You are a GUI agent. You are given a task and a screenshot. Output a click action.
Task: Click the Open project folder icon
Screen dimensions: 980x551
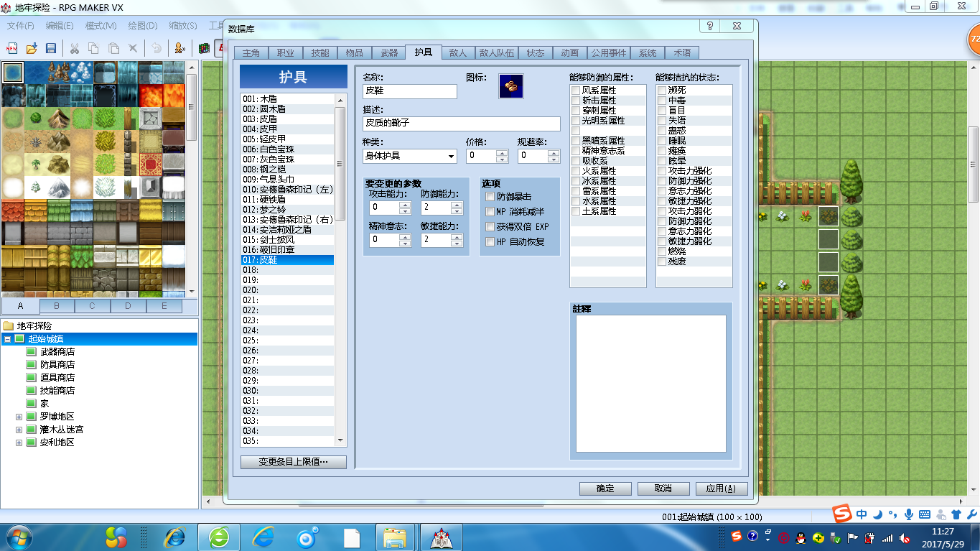[32, 48]
